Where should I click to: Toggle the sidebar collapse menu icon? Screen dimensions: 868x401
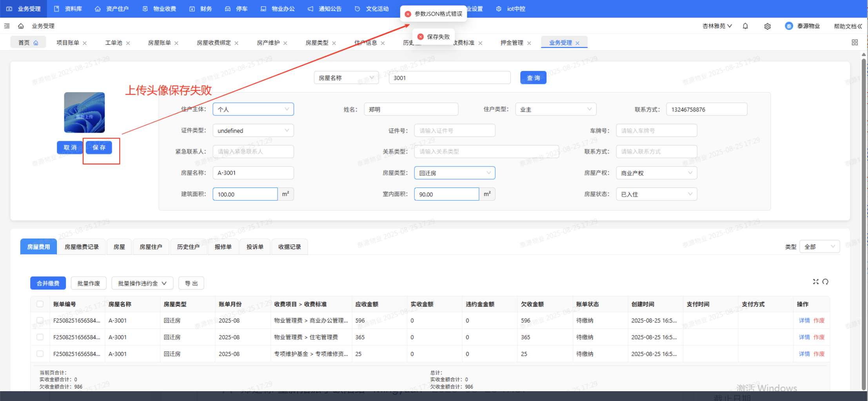7,26
